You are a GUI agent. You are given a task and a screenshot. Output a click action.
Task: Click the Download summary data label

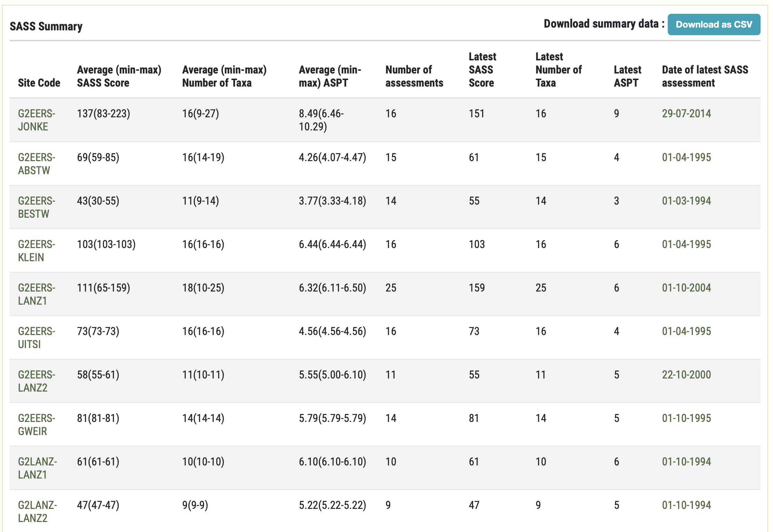pyautogui.click(x=604, y=24)
